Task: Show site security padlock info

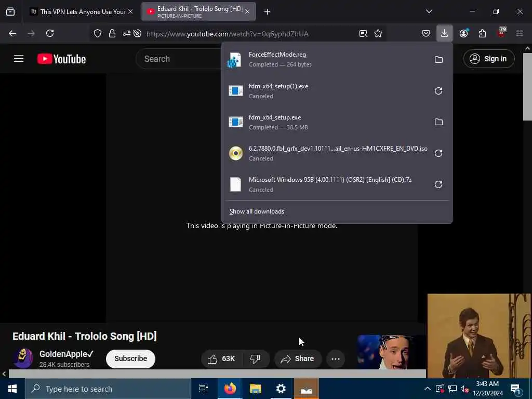Action: pyautogui.click(x=112, y=34)
